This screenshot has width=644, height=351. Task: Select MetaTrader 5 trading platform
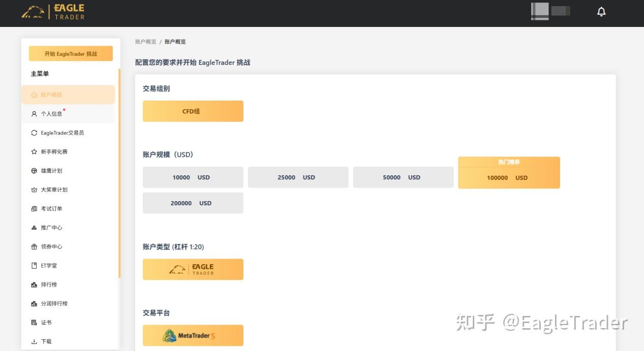[193, 336]
